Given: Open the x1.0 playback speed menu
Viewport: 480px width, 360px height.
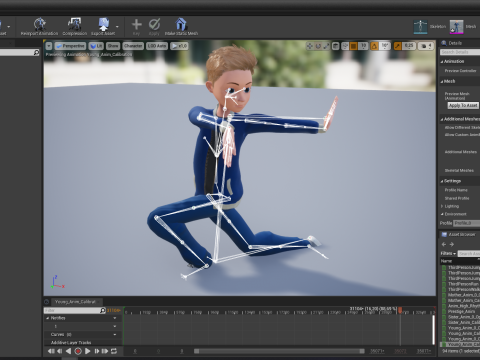Looking at the screenshot, I should [x=179, y=46].
